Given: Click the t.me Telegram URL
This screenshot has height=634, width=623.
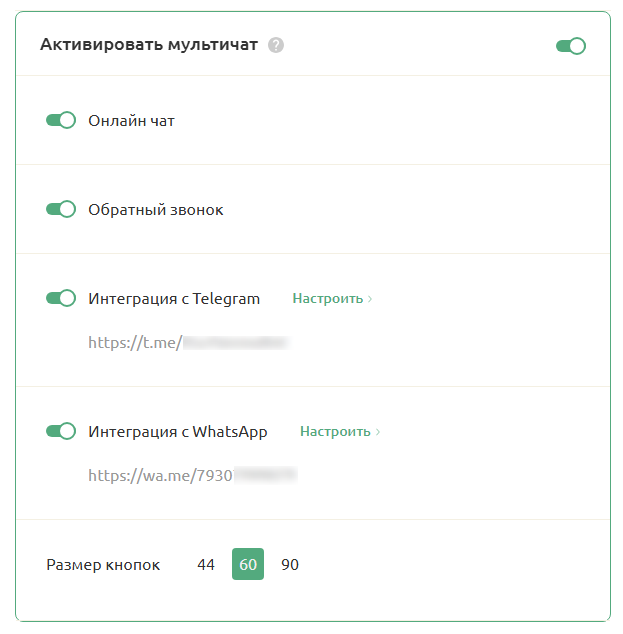Looking at the screenshot, I should 188,342.
